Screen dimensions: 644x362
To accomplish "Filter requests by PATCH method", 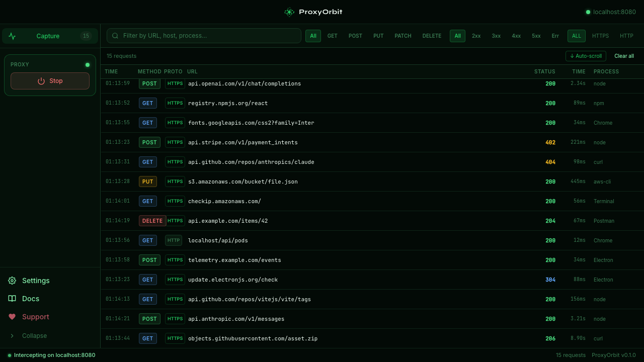I will pos(403,36).
